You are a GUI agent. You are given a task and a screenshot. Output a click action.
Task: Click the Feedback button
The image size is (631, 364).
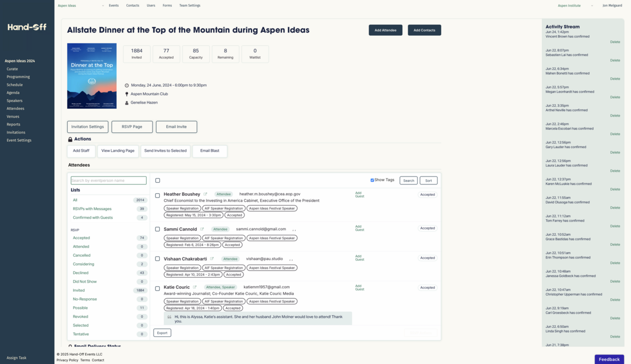[x=609, y=359]
